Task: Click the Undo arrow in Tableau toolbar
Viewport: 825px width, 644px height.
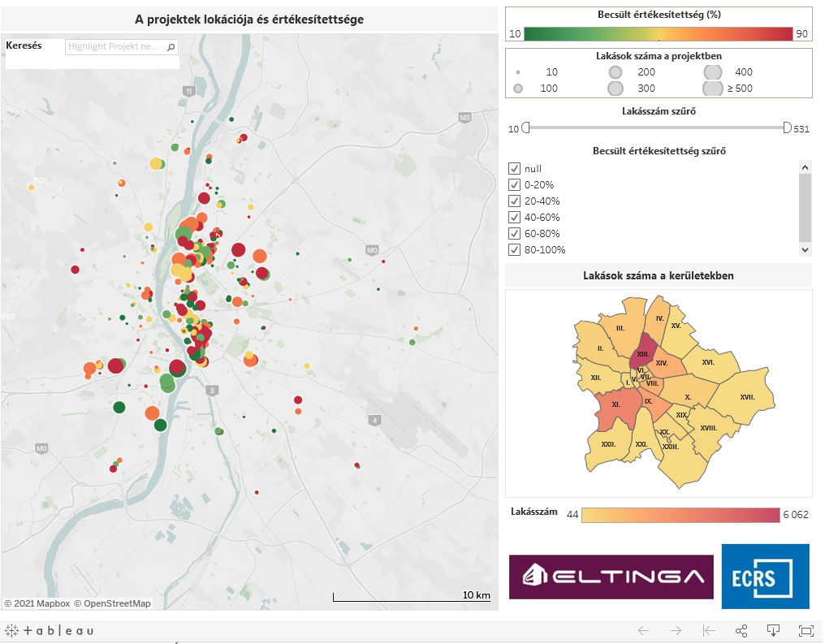Action: click(643, 631)
